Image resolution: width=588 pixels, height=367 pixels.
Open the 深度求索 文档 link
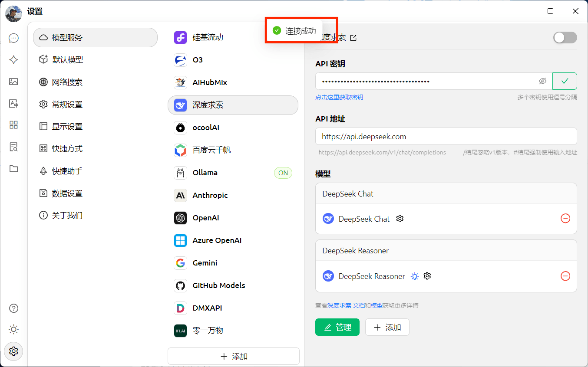pos(346,305)
